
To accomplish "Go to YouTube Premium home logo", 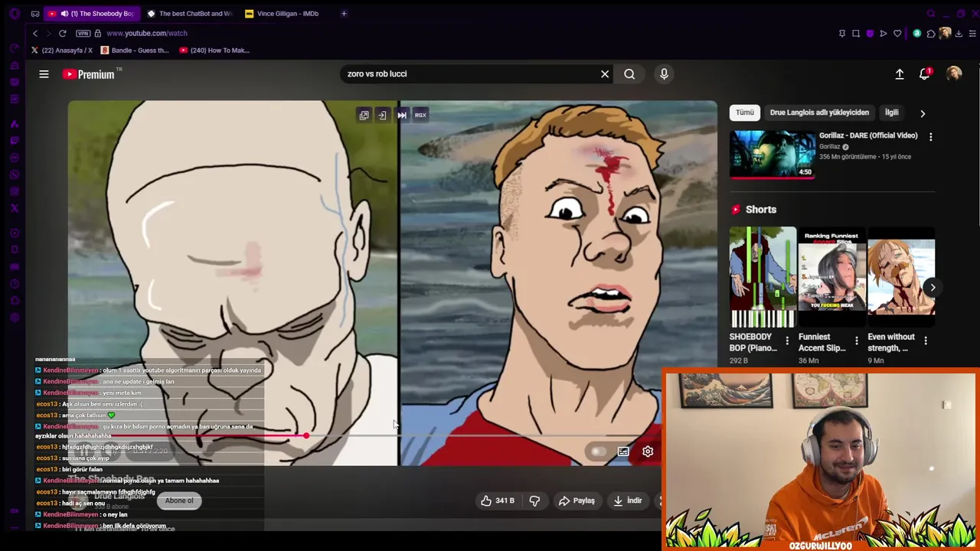I will click(88, 74).
